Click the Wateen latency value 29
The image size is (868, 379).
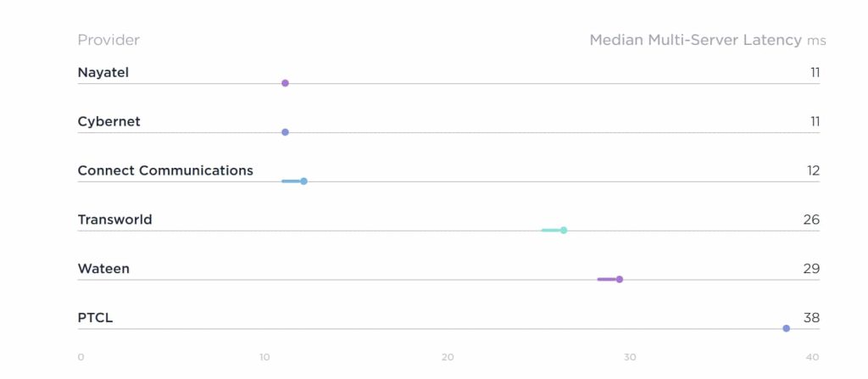pos(811,269)
